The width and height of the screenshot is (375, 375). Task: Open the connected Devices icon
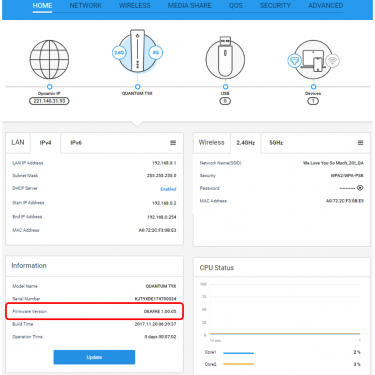[313, 60]
